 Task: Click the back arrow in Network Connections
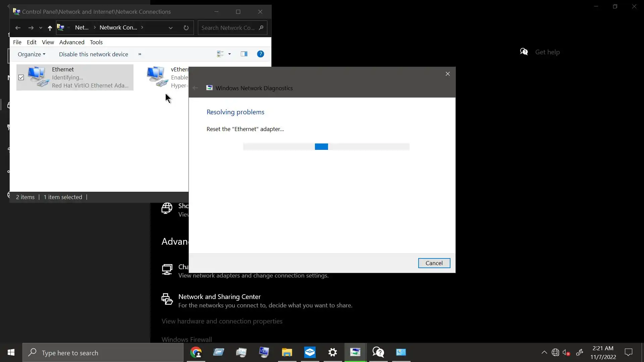18,28
